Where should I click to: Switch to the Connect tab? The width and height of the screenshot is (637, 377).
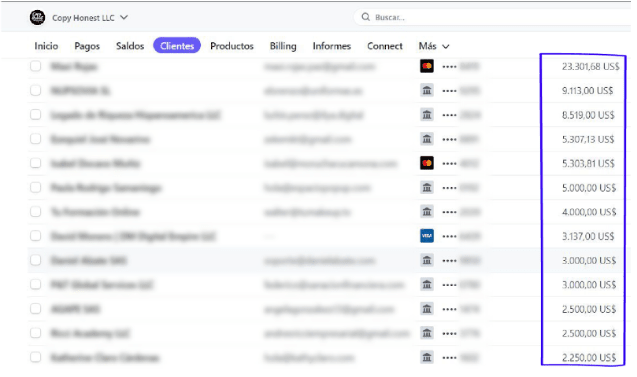[x=385, y=46]
